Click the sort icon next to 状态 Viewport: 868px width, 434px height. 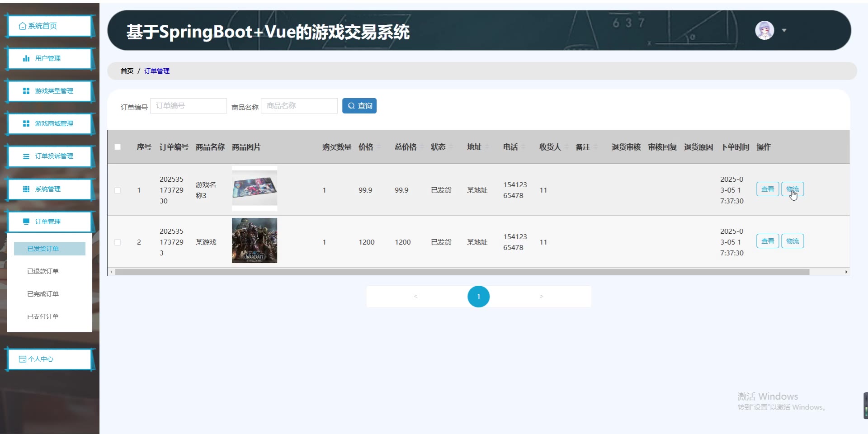coord(451,147)
